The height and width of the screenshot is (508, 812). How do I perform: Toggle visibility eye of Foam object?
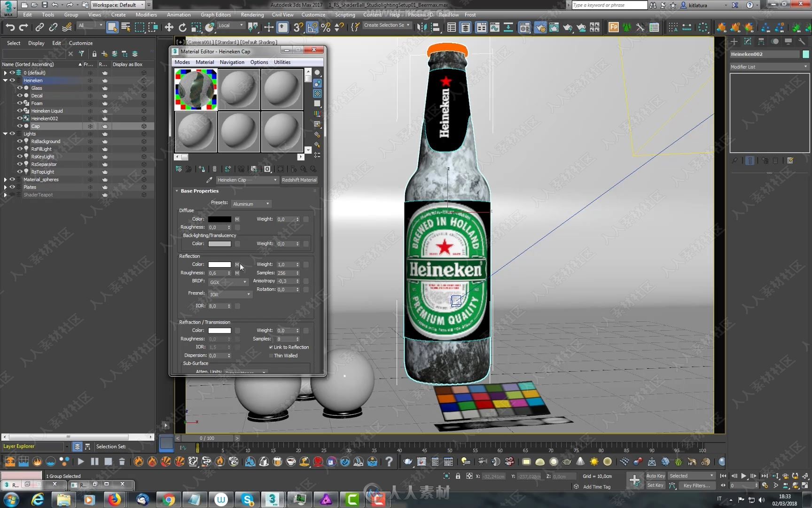(20, 103)
